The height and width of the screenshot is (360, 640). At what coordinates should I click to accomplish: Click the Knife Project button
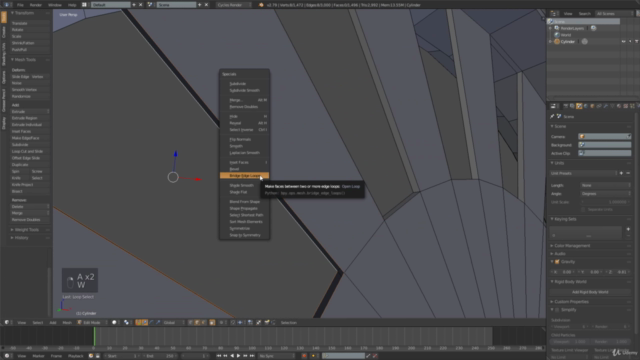point(29,184)
